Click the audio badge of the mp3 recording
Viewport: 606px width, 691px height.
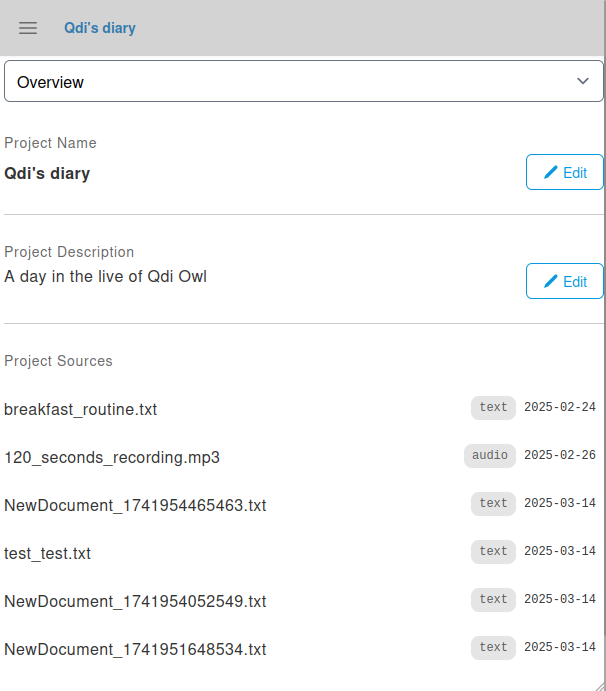click(490, 456)
